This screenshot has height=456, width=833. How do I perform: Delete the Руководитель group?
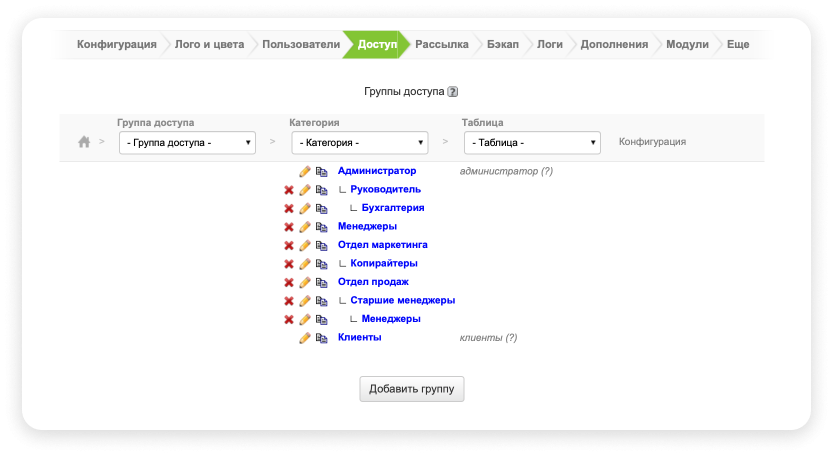pos(289,190)
